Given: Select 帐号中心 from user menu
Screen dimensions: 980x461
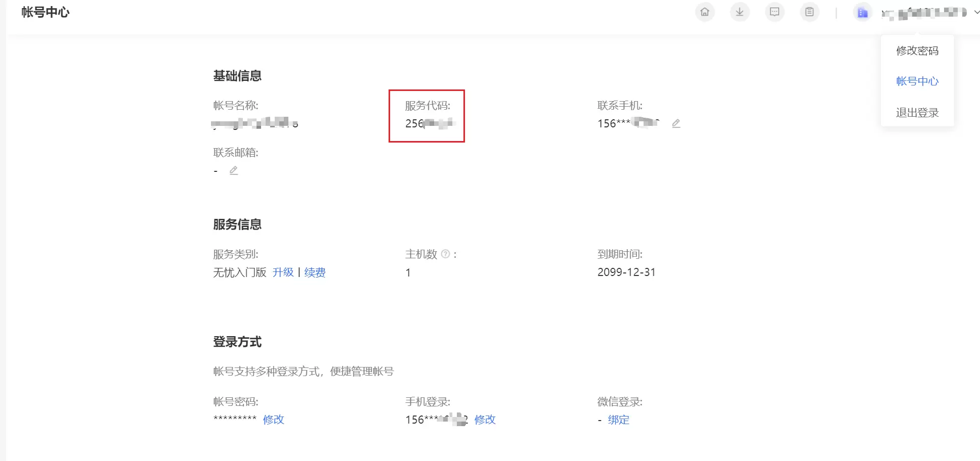Looking at the screenshot, I should point(917,81).
